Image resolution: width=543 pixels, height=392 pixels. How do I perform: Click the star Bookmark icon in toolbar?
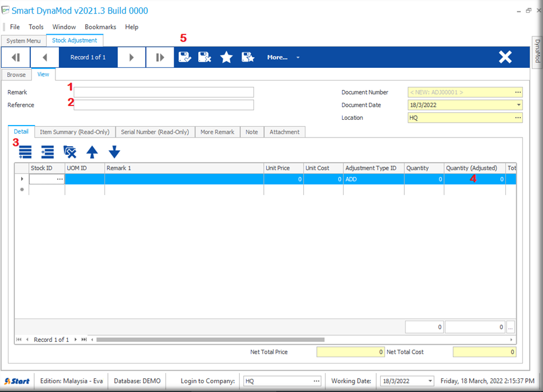227,57
